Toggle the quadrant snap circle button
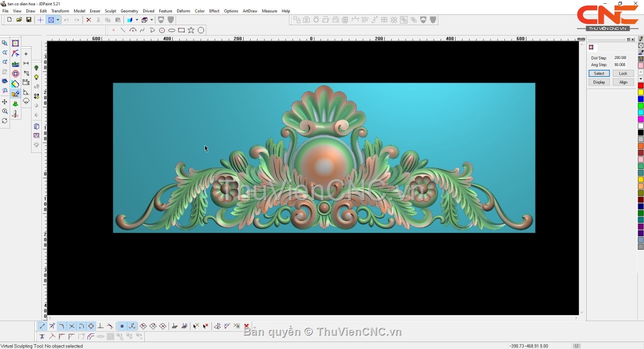644x349 pixels. [x=91, y=326]
